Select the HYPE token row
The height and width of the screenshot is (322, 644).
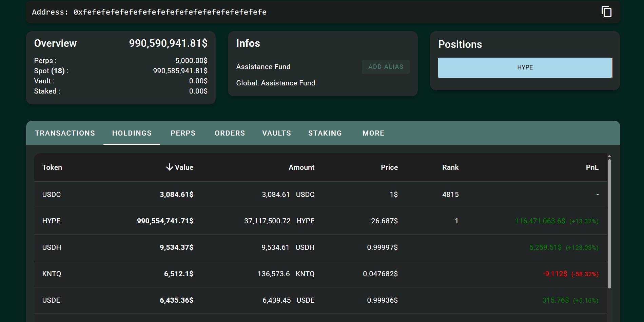click(52, 221)
